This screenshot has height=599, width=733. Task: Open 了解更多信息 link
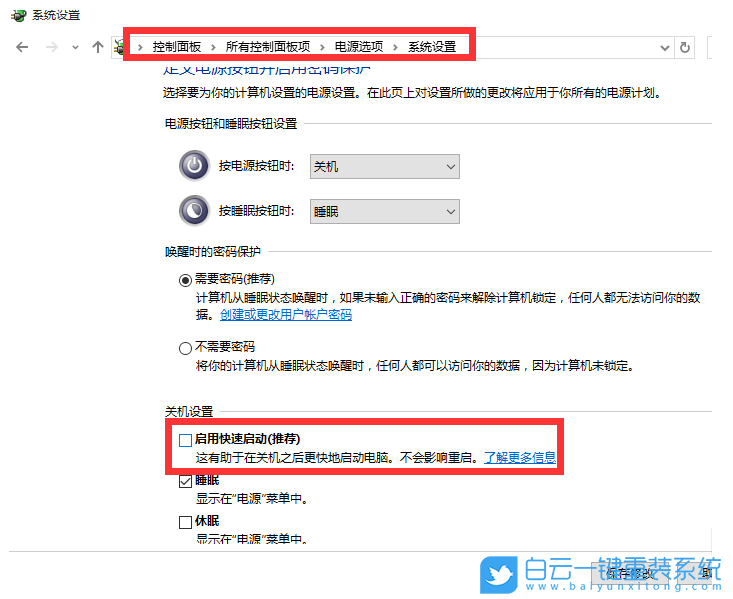pos(520,457)
